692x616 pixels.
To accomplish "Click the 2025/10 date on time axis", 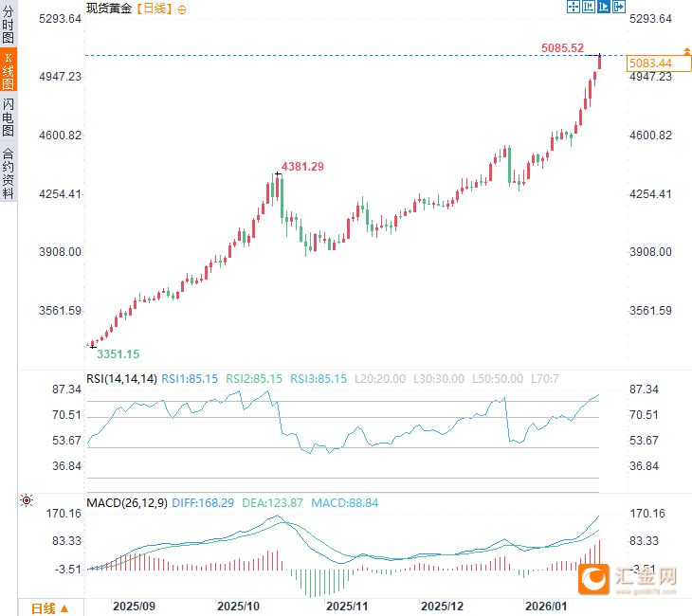I will 238,607.
